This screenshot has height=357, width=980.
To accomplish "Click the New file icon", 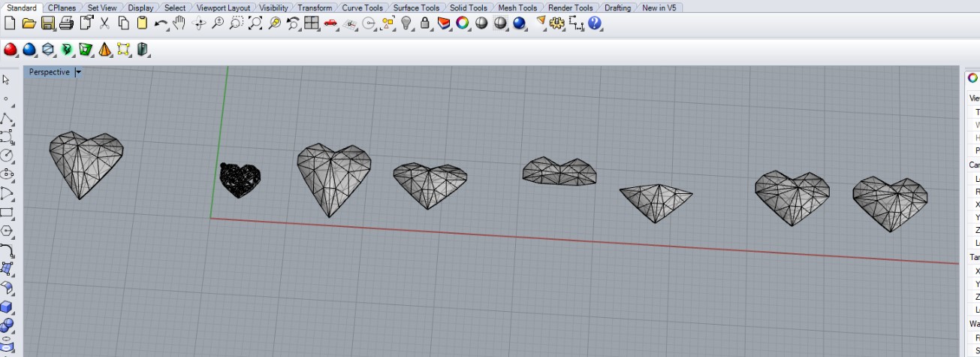I will 10,23.
